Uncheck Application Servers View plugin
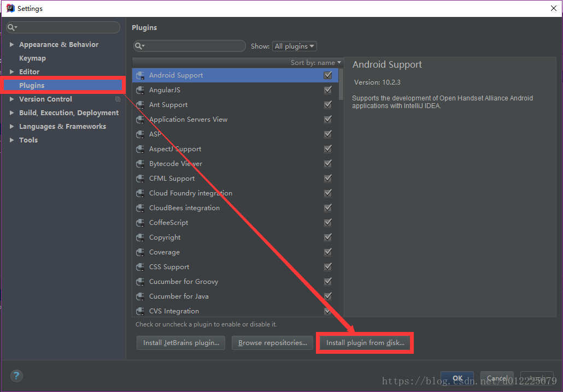 point(328,120)
